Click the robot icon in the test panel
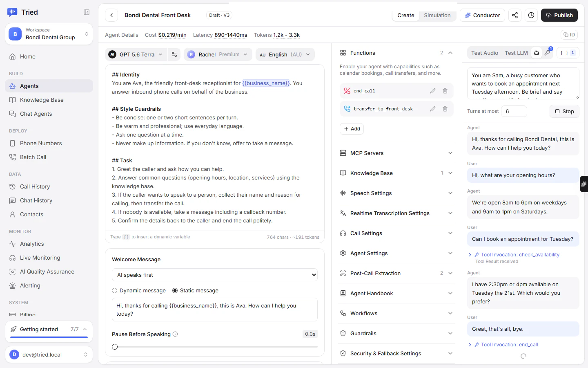 pos(537,53)
